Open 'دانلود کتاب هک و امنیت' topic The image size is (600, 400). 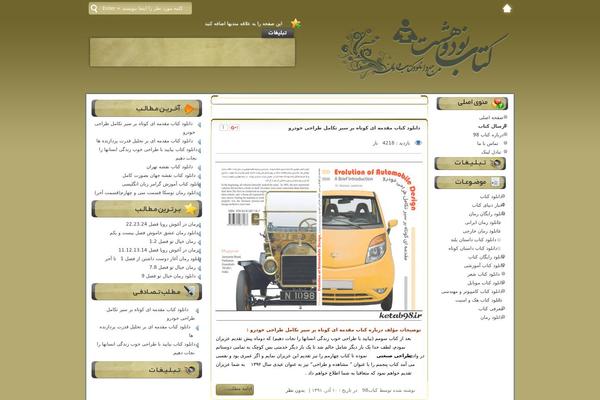[x=478, y=300]
